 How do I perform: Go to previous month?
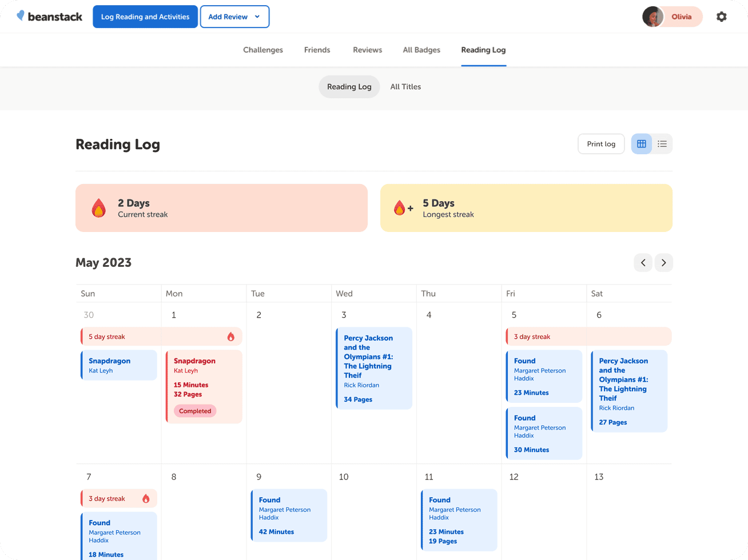point(643,263)
